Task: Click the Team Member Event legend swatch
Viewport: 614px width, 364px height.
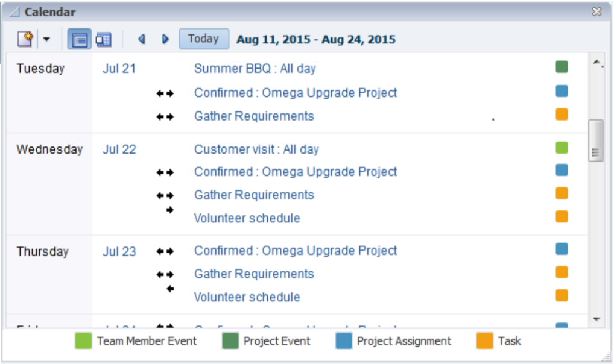Action: click(83, 341)
